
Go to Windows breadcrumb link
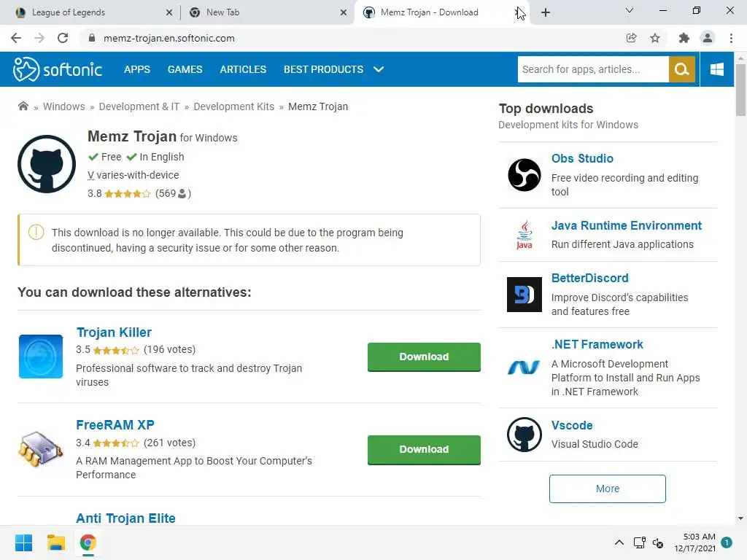(x=64, y=106)
